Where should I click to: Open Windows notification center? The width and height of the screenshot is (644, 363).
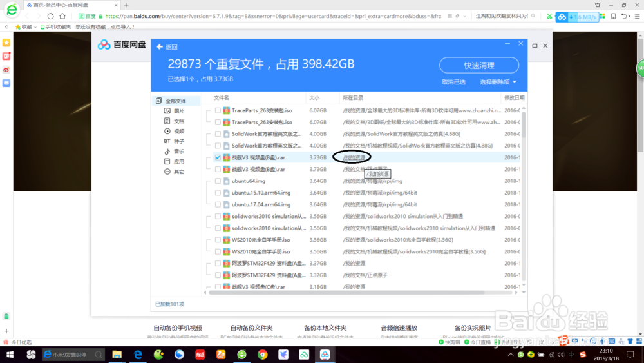point(630,355)
